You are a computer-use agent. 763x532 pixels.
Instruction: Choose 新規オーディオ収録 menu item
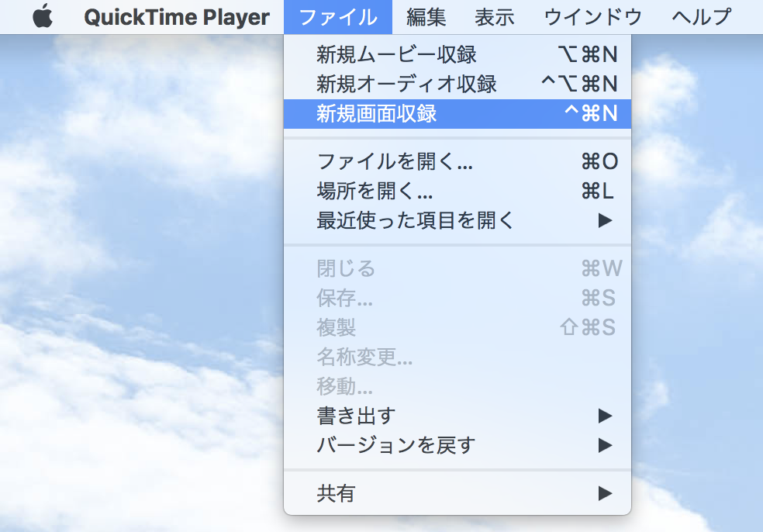pos(457,85)
